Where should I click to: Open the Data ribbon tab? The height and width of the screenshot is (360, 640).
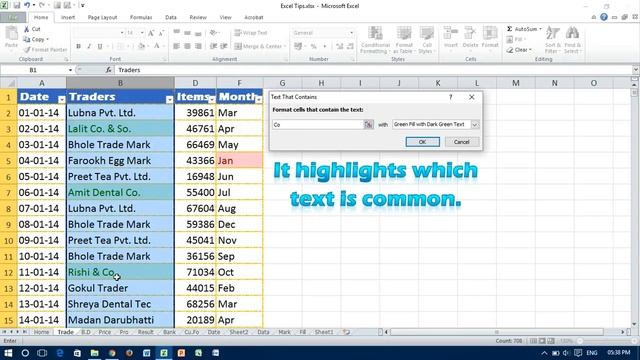click(x=171, y=17)
